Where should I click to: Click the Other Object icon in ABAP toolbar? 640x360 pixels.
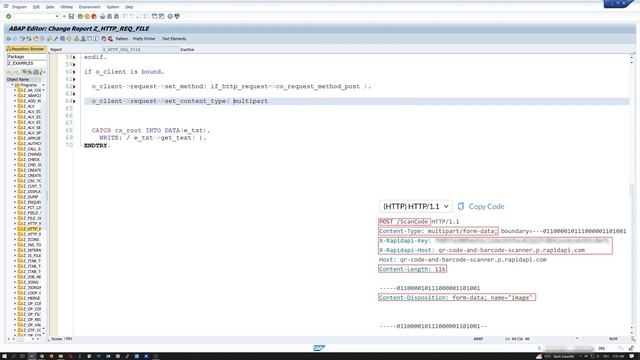36,39
